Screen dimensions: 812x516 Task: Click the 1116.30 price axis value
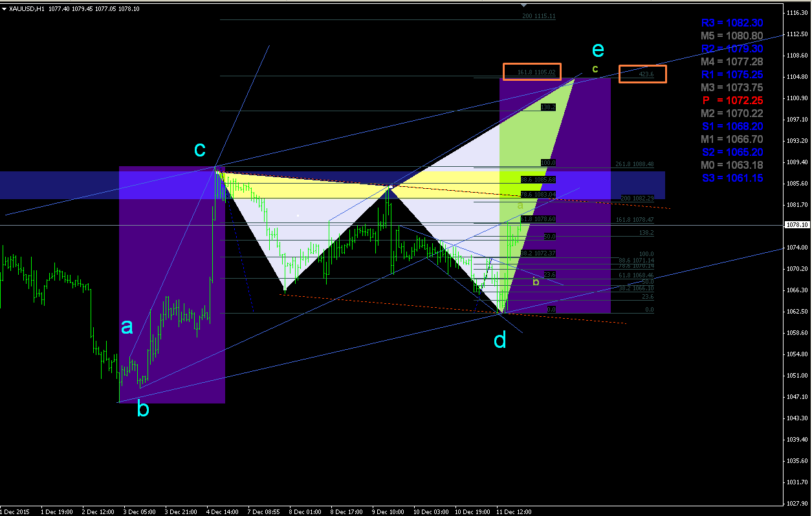(x=797, y=13)
